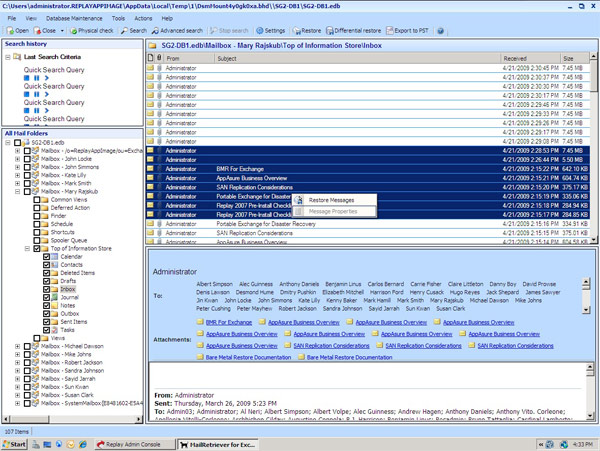This screenshot has width=600, height=451.
Task: Collapse the Top of Information Store node
Action: click(x=25, y=248)
